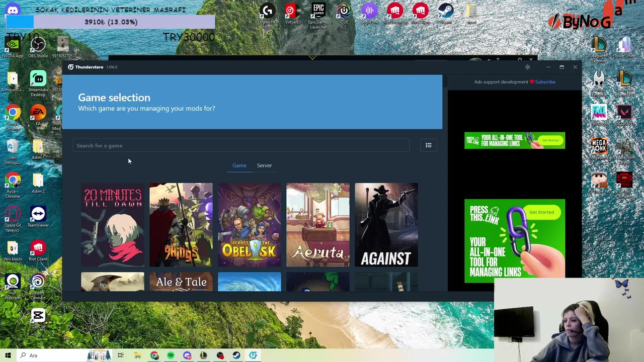Open Geri Dönüşüm recycle bin

click(x=13, y=152)
